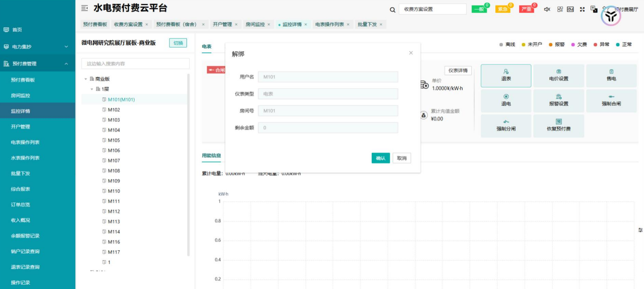Screen dimensions: 644x289
Task: Collapse the 1层 tree node arrow
Action: pos(92,89)
